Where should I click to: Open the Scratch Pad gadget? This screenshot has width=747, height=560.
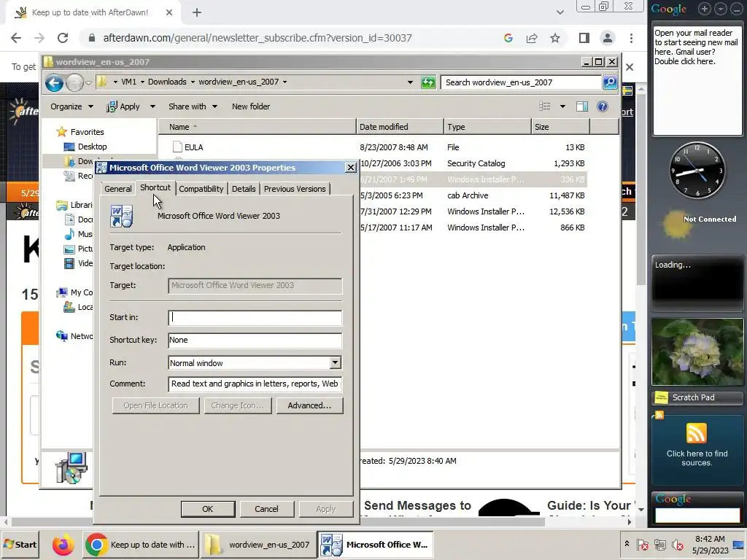pyautogui.click(x=697, y=397)
